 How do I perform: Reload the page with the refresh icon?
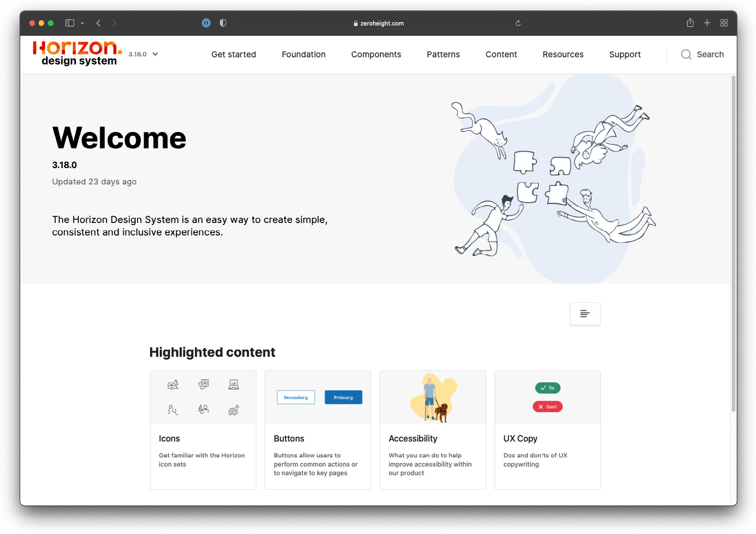click(518, 23)
